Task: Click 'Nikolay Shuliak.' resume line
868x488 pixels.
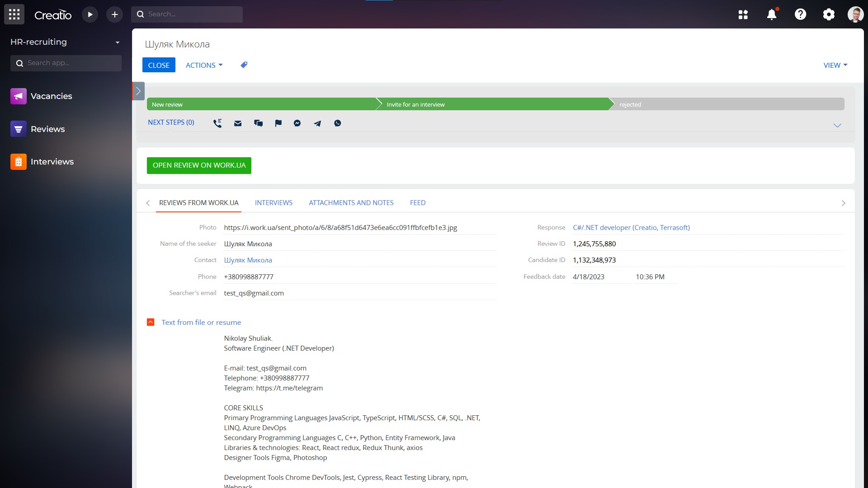Action: tap(248, 338)
